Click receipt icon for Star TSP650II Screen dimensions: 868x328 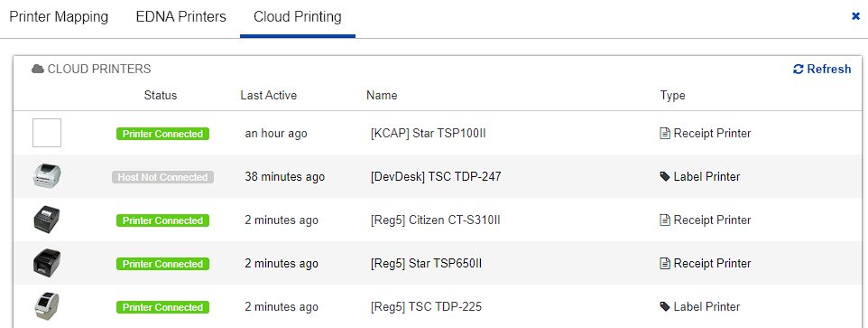pyautogui.click(x=665, y=263)
